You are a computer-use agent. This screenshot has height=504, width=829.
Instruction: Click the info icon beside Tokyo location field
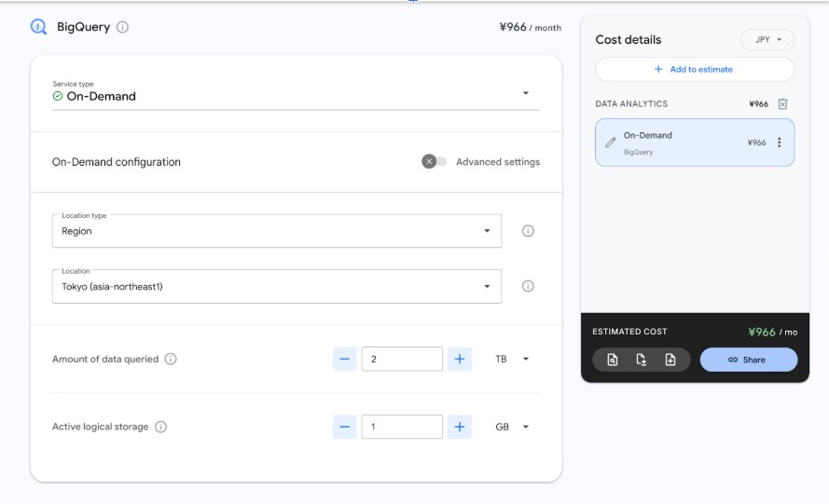click(x=528, y=287)
